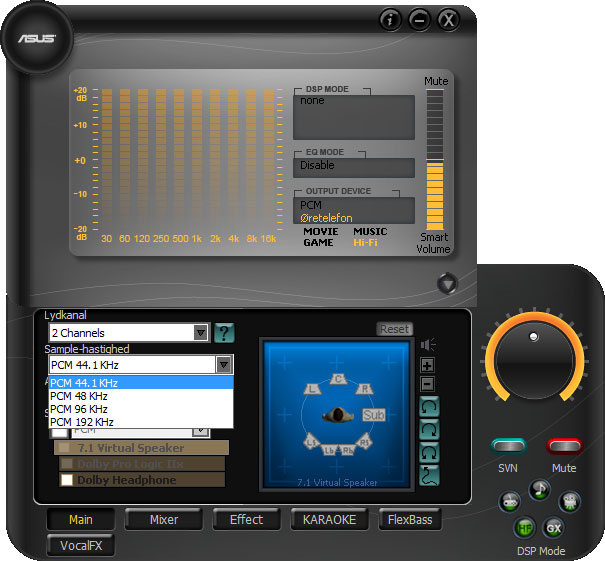Screen dimensions: 605x561
Task: Toggle the SVN switch
Action: [509, 446]
